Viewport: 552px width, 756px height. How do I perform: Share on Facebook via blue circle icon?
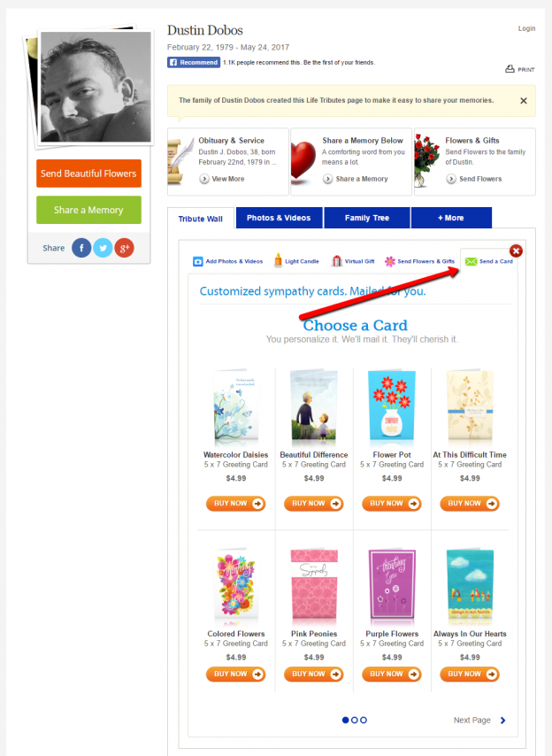click(81, 248)
